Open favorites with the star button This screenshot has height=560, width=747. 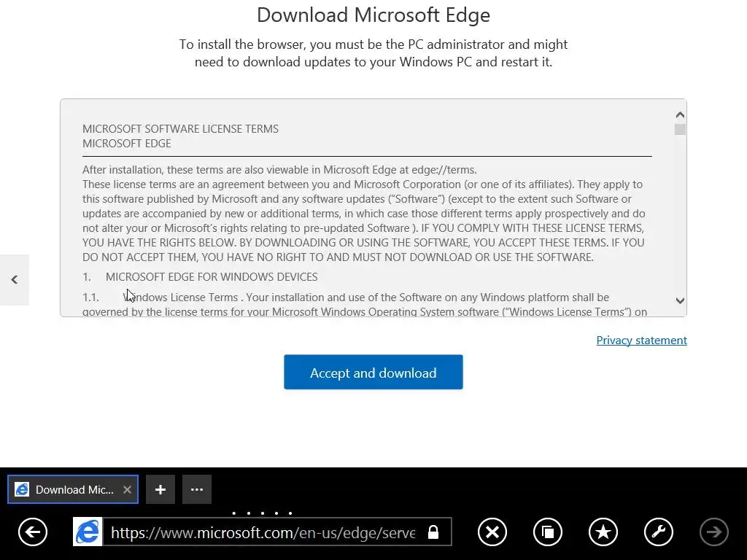603,532
